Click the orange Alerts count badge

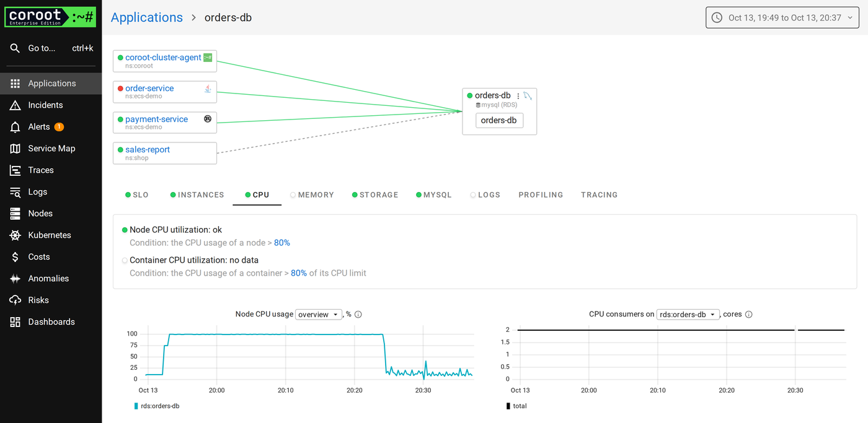[x=59, y=127]
